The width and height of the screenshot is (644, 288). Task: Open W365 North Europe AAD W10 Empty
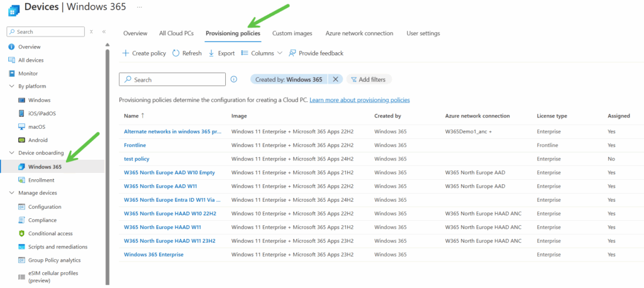pyautogui.click(x=169, y=172)
